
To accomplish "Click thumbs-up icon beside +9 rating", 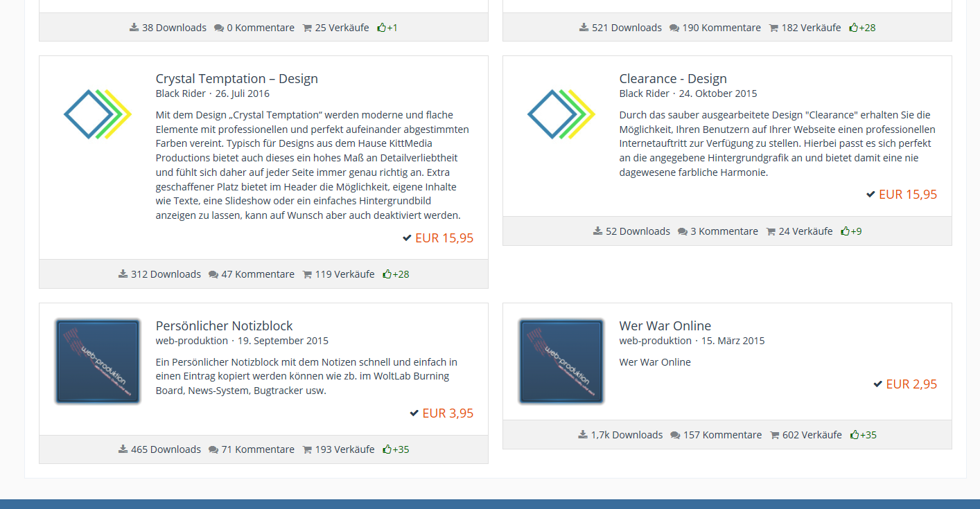I will pos(845,231).
